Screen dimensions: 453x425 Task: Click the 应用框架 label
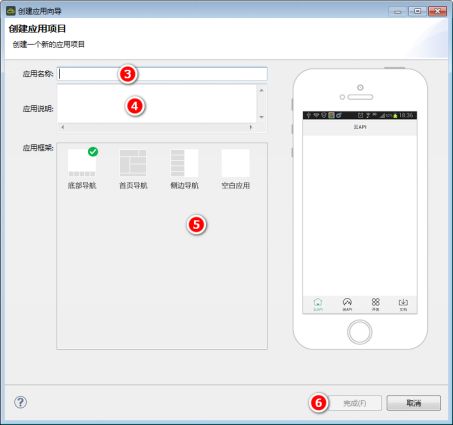38,148
